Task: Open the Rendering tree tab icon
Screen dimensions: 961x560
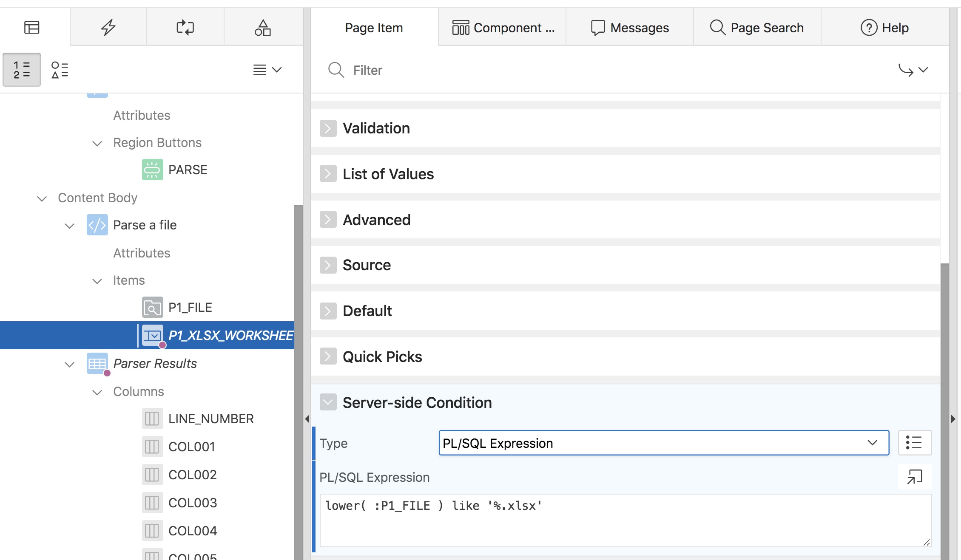Action: pyautogui.click(x=32, y=28)
